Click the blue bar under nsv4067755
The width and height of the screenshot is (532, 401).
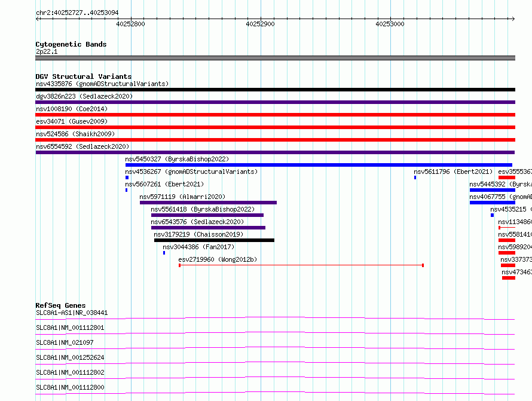point(493,203)
